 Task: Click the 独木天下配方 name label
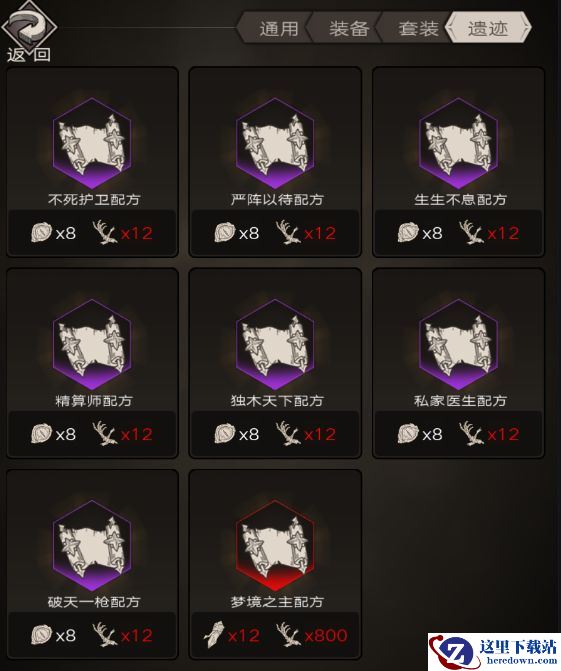tap(277, 401)
